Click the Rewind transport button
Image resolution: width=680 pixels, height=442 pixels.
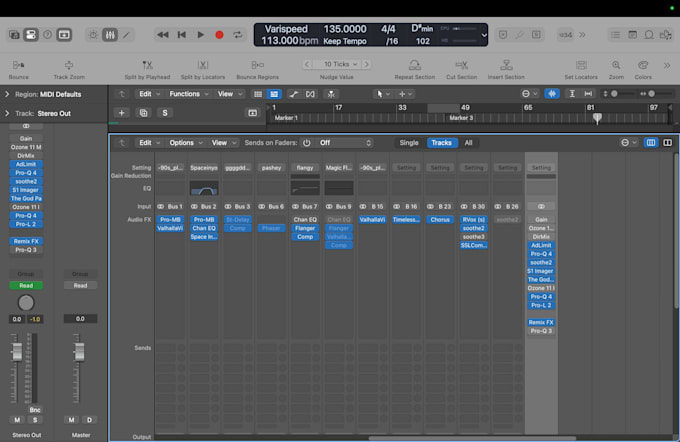pyautogui.click(x=163, y=35)
